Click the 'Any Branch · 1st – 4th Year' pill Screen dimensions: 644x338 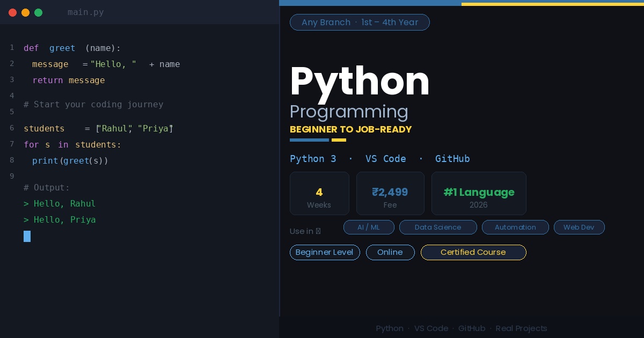tap(360, 22)
